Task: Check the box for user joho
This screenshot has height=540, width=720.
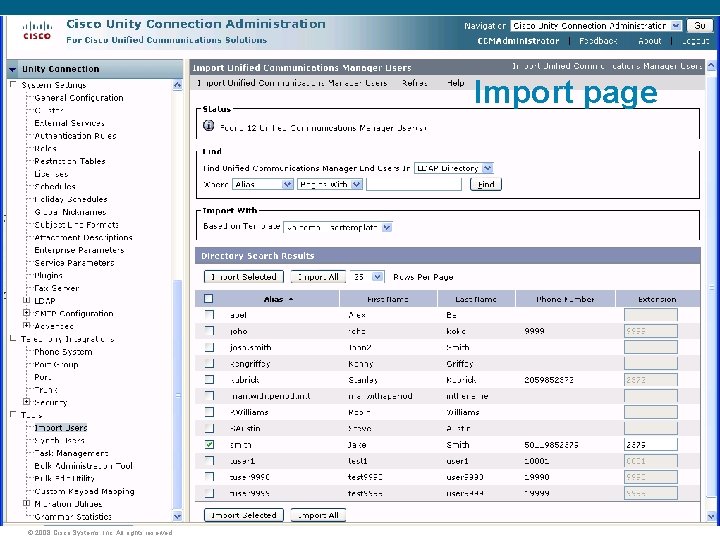Action: pyautogui.click(x=209, y=331)
